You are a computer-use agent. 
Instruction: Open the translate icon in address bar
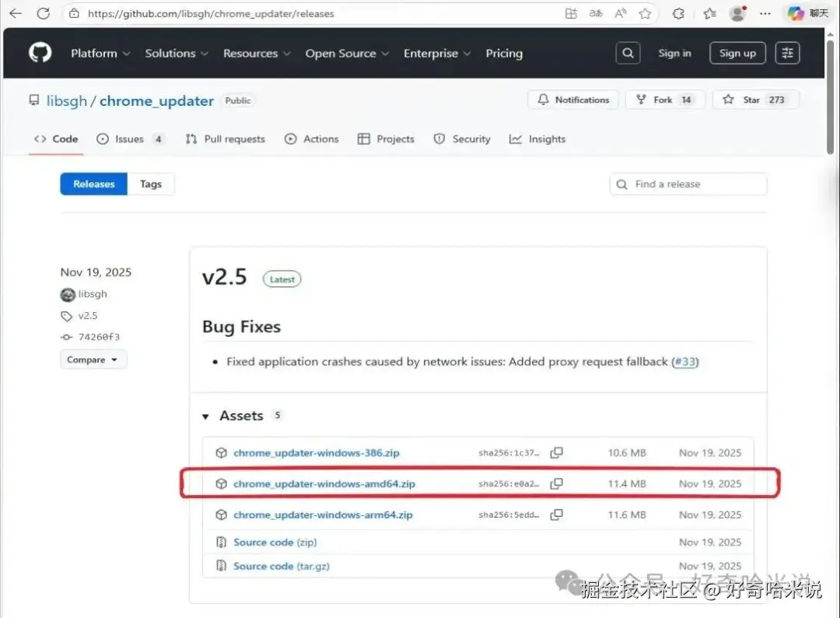(x=596, y=13)
